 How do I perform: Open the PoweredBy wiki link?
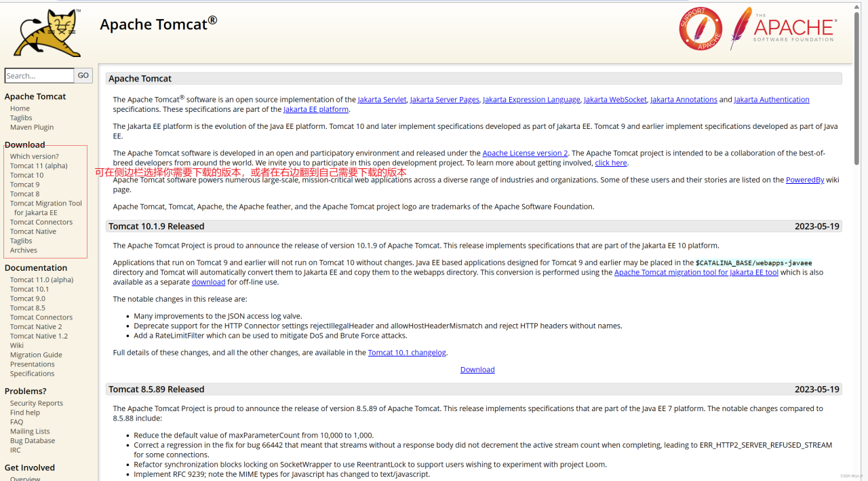[804, 180]
